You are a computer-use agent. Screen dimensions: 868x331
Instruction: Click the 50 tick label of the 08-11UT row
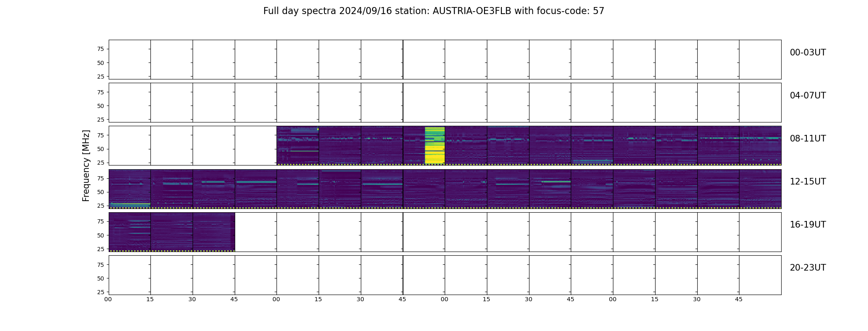100,149
